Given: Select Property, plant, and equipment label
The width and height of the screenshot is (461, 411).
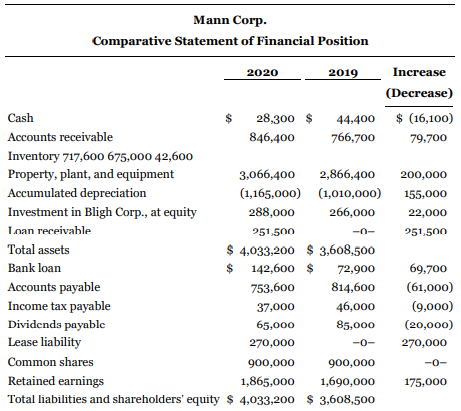Looking at the screenshot, I should coord(91,174).
